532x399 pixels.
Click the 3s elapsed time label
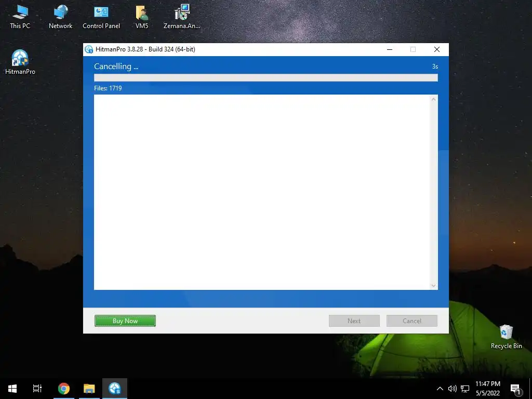tap(435, 66)
